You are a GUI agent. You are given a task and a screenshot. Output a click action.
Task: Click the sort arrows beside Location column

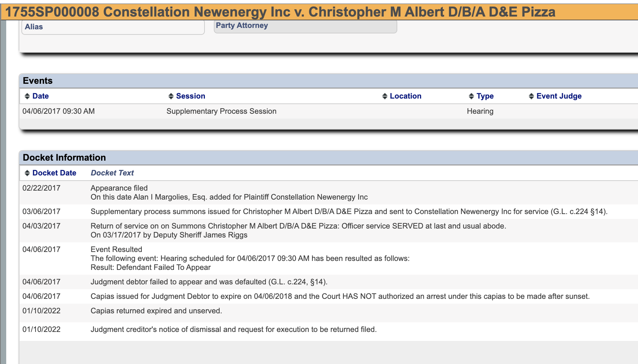pyautogui.click(x=385, y=96)
